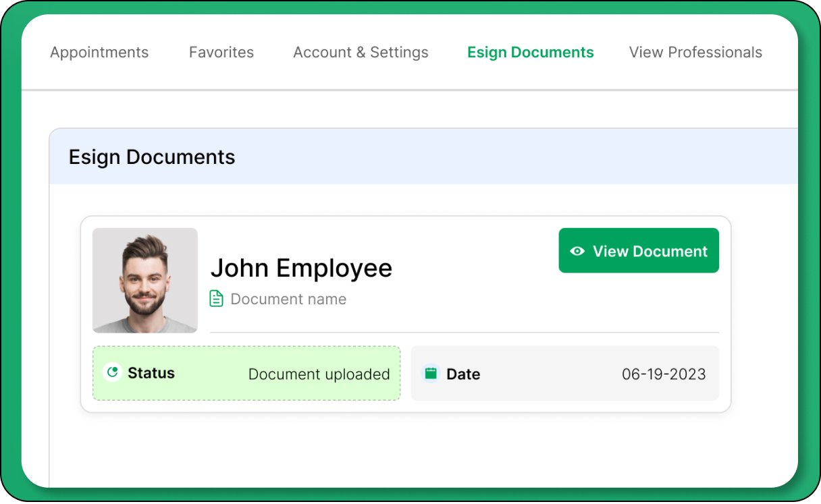Switch to the Favorites tab
Viewport: 821px width, 504px height.
pos(221,53)
